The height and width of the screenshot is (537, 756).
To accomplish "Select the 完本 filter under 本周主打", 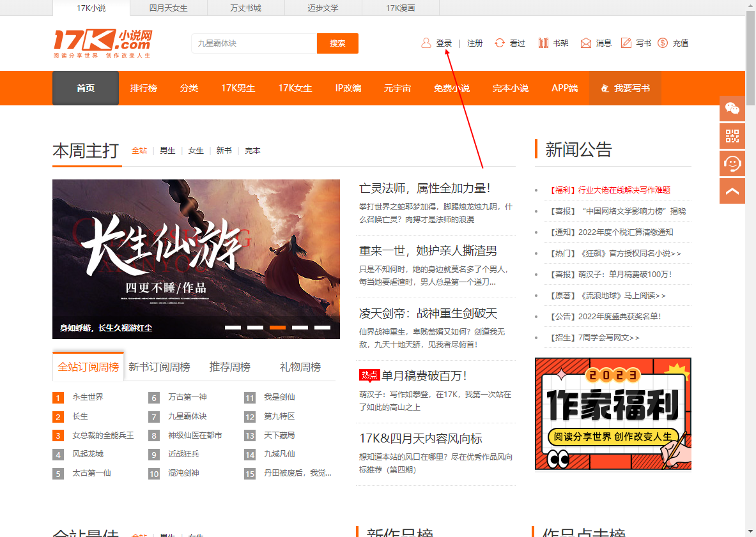I will pyautogui.click(x=252, y=151).
